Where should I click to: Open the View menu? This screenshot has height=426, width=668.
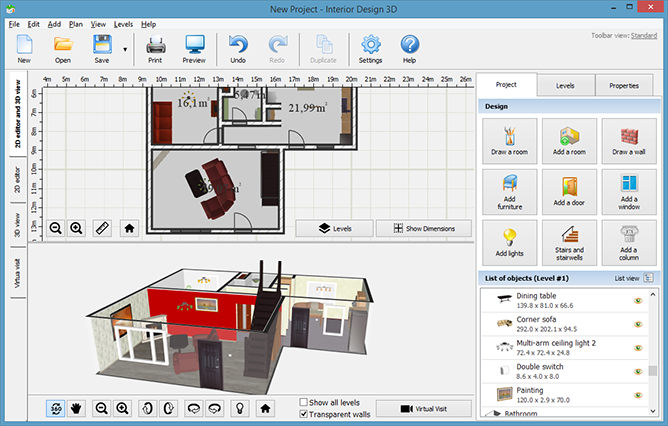click(x=98, y=24)
